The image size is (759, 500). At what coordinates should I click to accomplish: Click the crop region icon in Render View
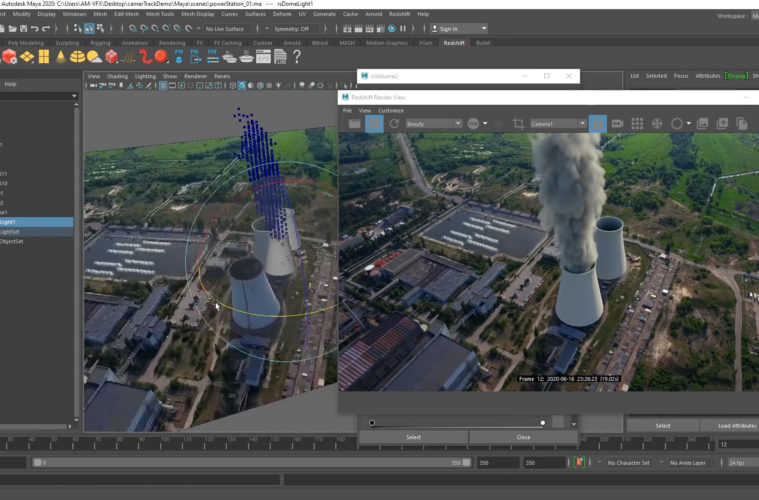click(x=518, y=124)
